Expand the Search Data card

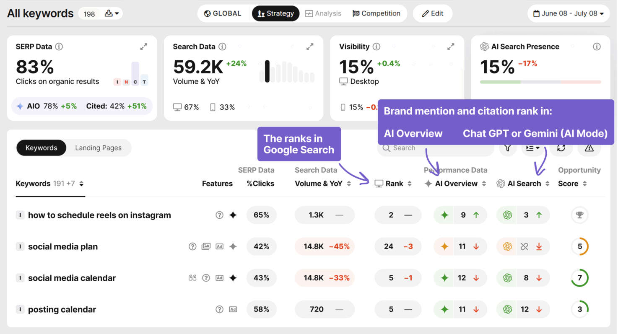pos(310,47)
